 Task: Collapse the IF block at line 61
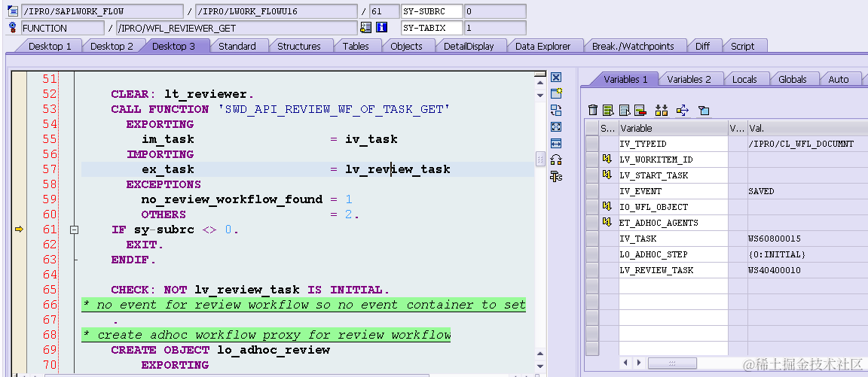(74, 230)
